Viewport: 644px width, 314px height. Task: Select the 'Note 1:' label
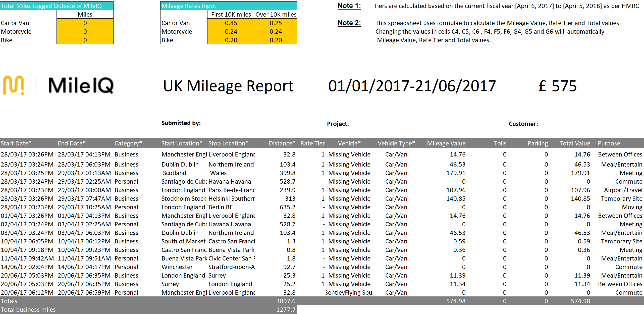(x=349, y=6)
